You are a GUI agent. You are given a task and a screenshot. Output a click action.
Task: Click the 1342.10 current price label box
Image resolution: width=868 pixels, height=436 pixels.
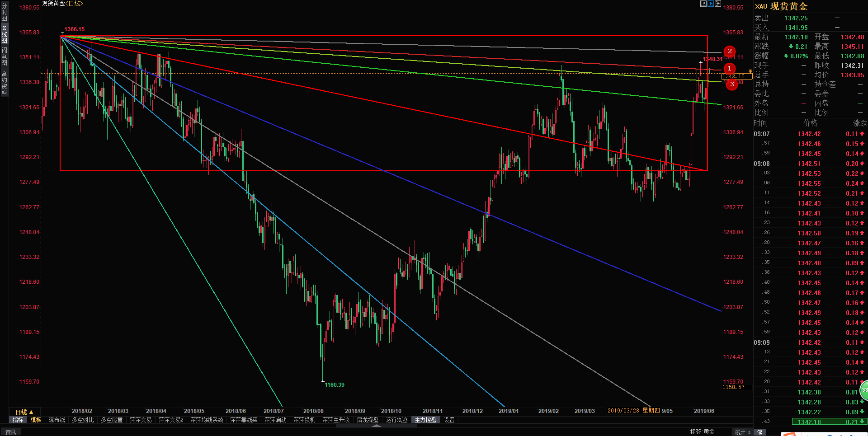pyautogui.click(x=736, y=76)
